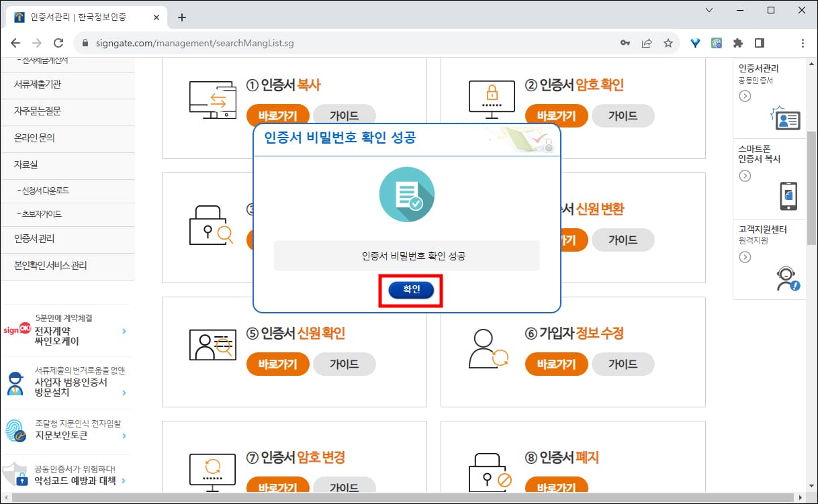This screenshot has height=504, width=818.
Task: Click the monitor refresh icon for 인증서 암호 변경
Action: tap(212, 469)
